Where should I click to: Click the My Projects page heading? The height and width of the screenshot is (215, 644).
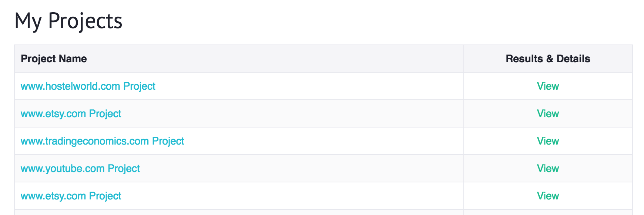coord(68,21)
